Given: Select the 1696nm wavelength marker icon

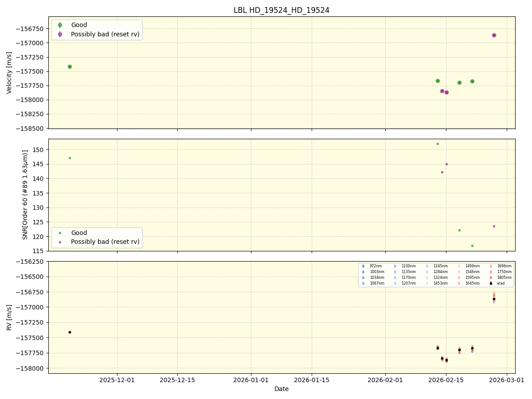Looking at the screenshot, I should coord(490,266).
